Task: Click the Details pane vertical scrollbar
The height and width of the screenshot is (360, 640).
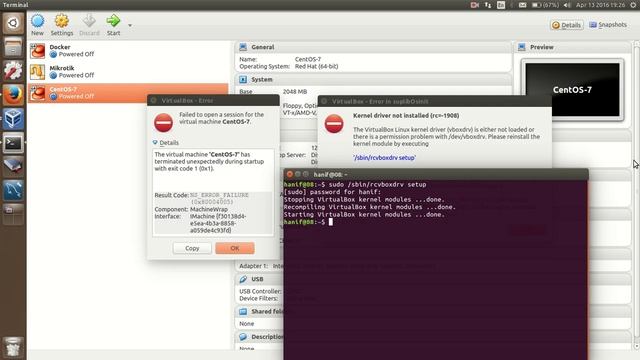Action: (636, 195)
